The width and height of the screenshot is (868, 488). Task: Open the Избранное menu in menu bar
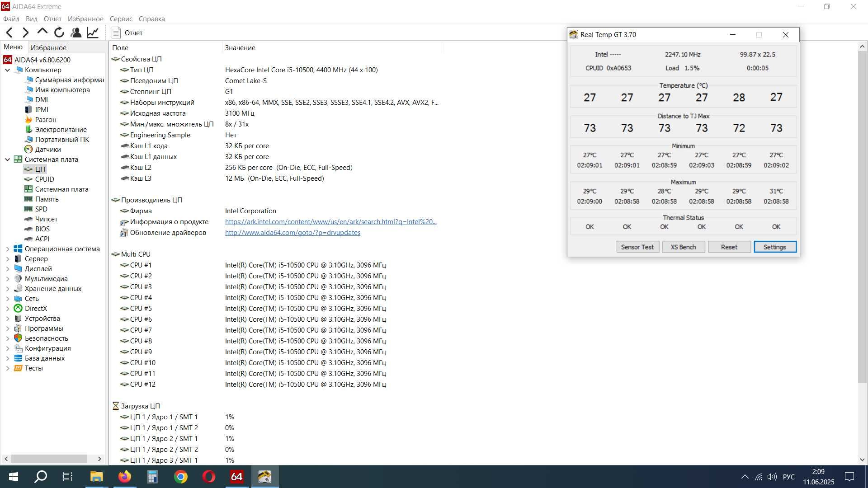(85, 19)
